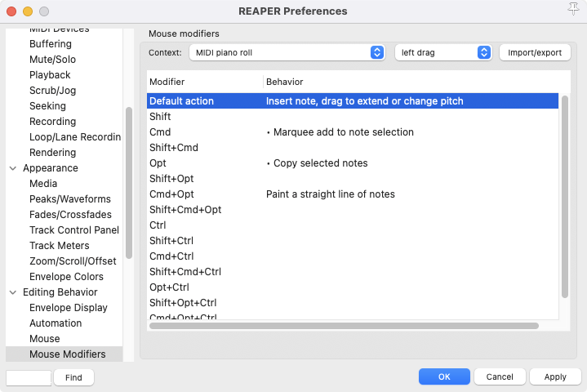
Task: Click the Find button
Action: coord(73,378)
